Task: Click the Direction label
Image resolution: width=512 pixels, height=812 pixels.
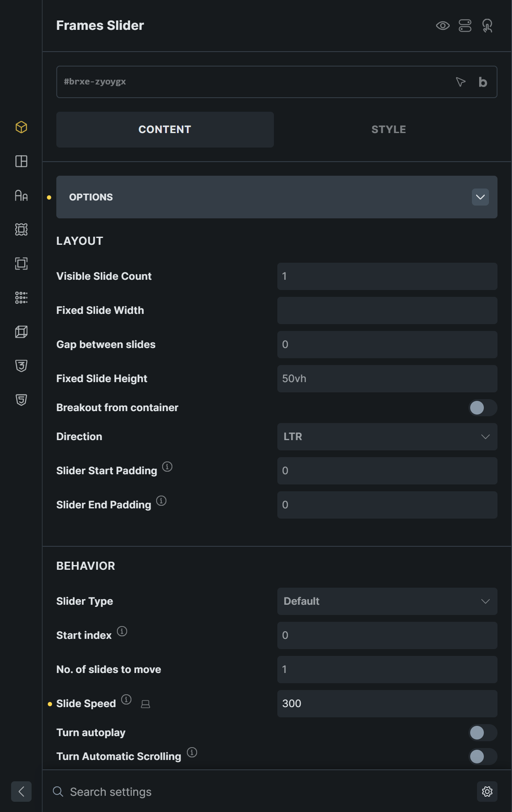Action: (79, 437)
